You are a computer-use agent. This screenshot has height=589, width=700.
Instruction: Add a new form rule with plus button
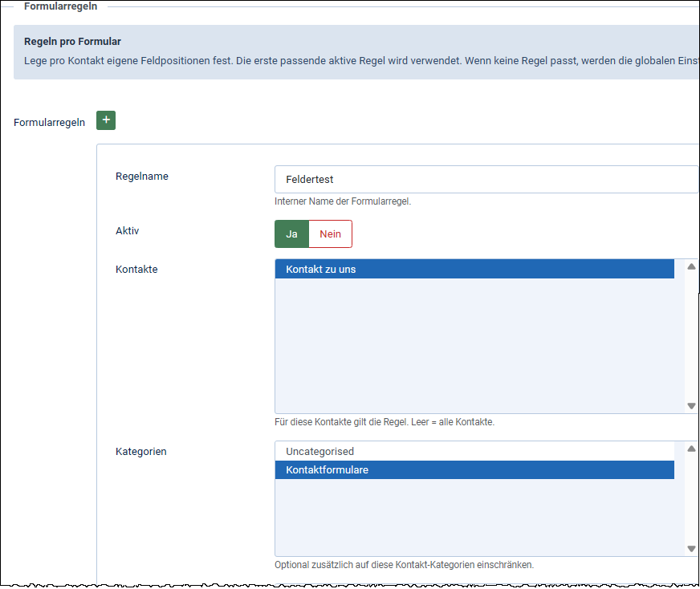pyautogui.click(x=106, y=120)
